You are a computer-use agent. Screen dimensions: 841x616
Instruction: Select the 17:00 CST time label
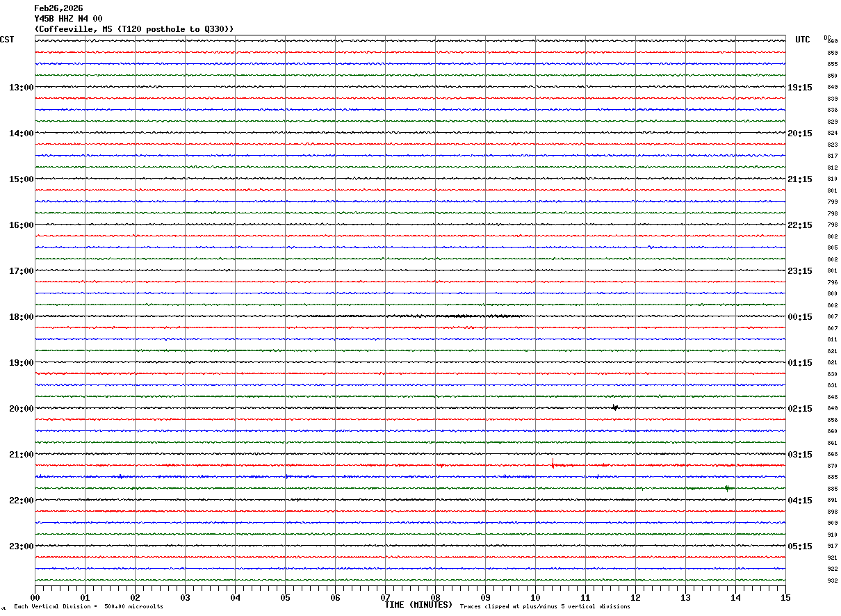pyautogui.click(x=21, y=271)
